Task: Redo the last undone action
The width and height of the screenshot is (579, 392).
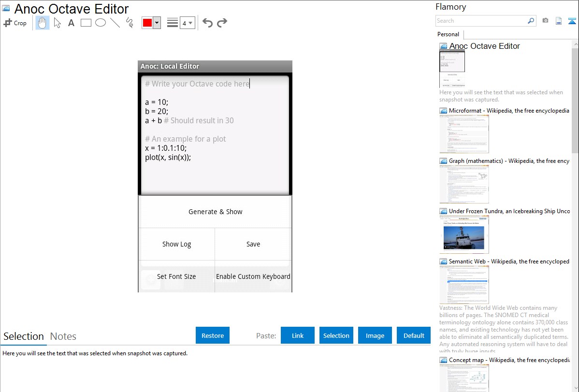Action: click(222, 23)
